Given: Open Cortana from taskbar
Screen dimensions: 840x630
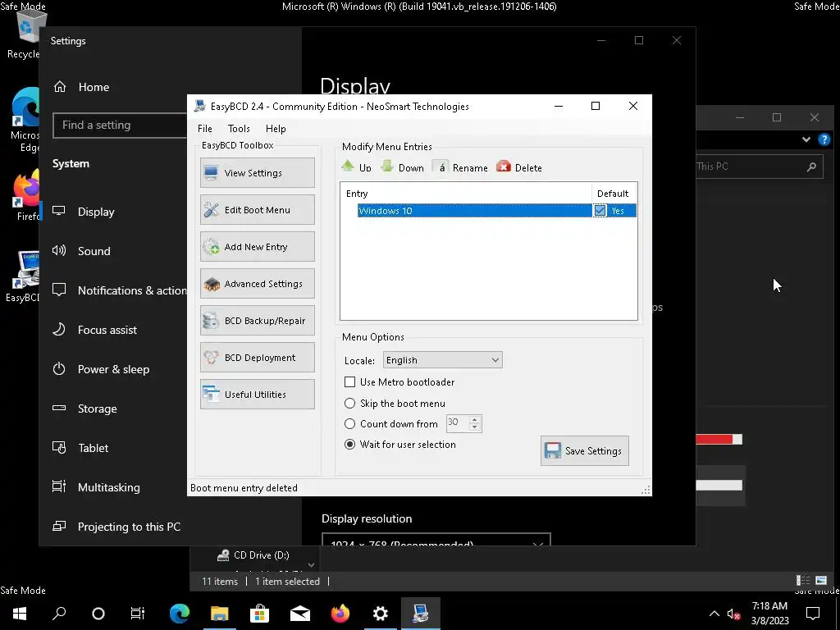Looking at the screenshot, I should [x=98, y=613].
